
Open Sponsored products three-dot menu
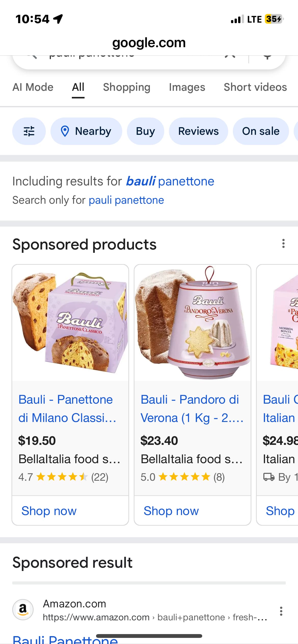[283, 244]
